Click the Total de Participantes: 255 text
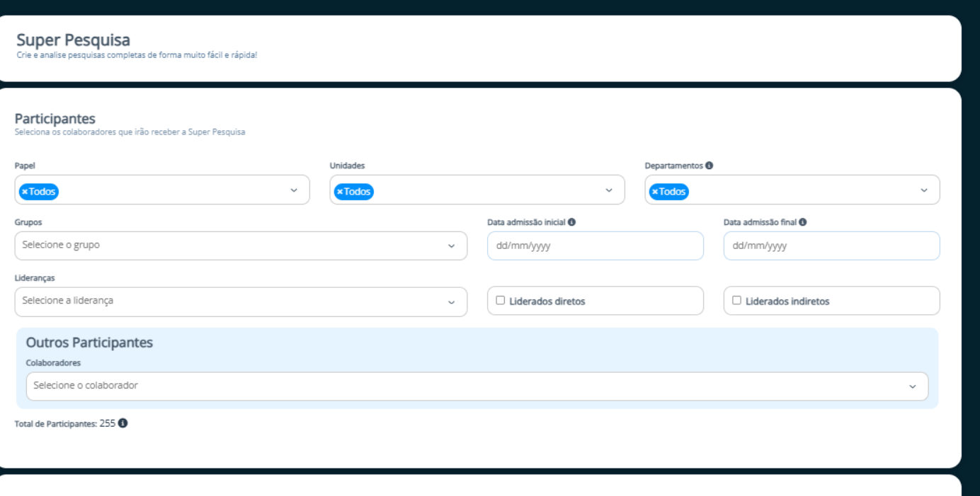 pyautogui.click(x=65, y=424)
